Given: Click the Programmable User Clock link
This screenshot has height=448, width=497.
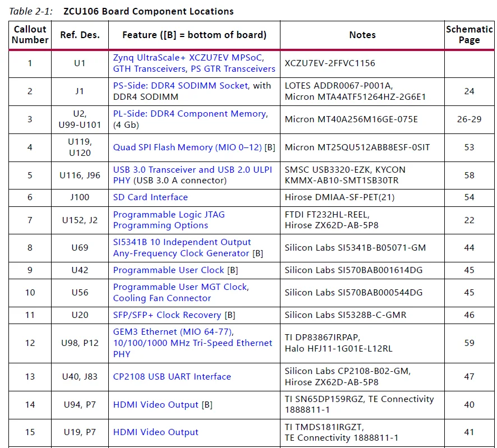Looking at the screenshot, I should [168, 270].
